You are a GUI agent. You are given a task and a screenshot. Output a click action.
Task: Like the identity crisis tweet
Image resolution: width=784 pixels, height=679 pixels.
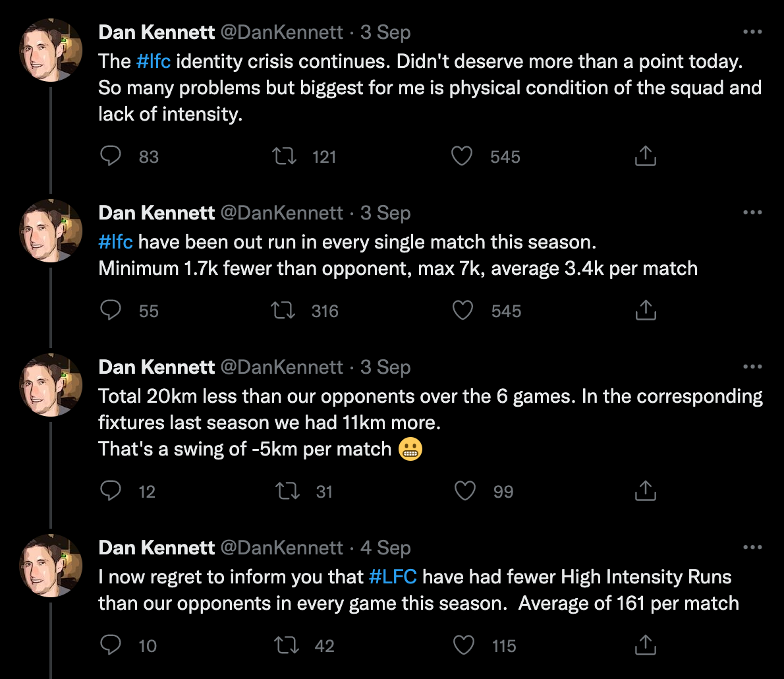point(462,156)
